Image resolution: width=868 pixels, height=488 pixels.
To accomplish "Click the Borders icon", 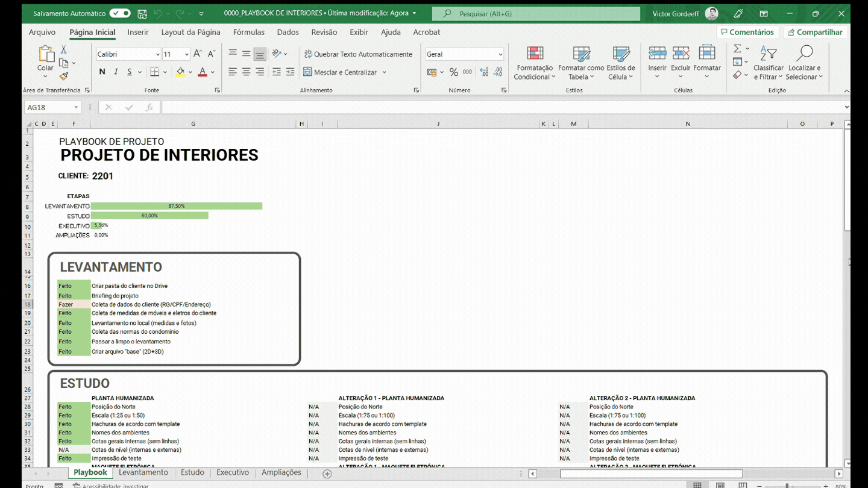I will (155, 72).
